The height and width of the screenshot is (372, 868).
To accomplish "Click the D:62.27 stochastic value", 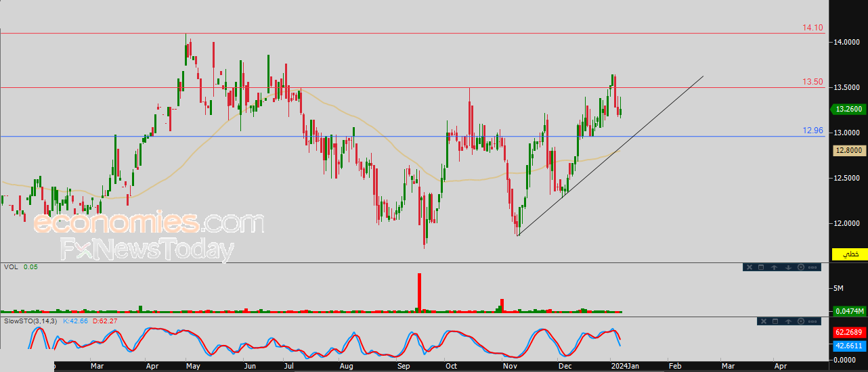I will [105, 321].
